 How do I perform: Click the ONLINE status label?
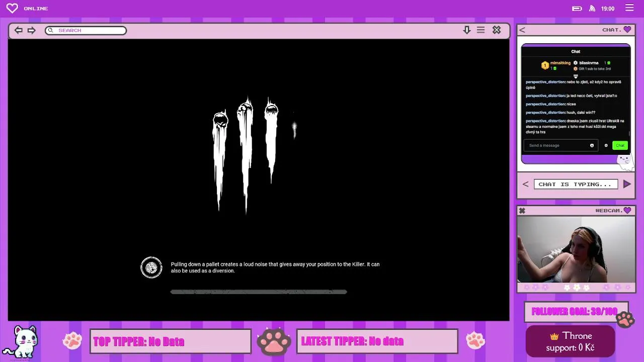tap(36, 9)
